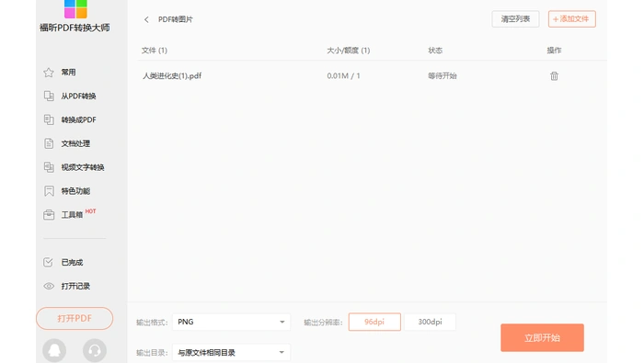Click the 已完成 checkmark icon
This screenshot has height=363, width=644.
coord(48,262)
